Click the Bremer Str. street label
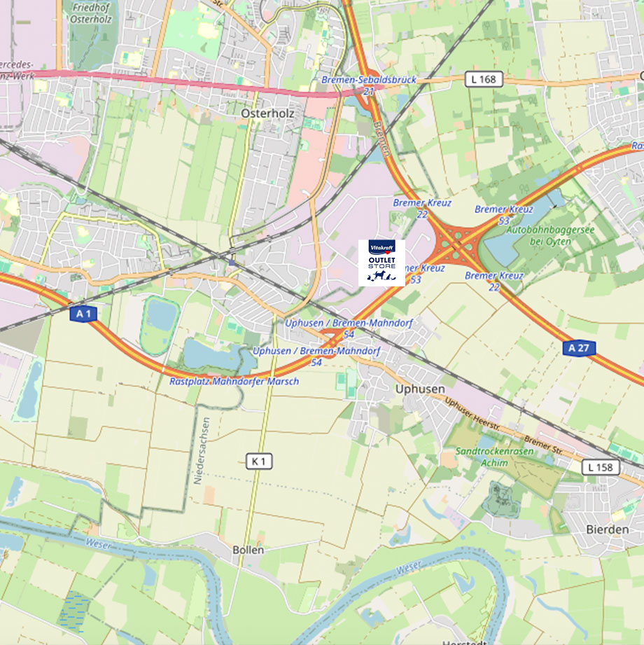The width and height of the screenshot is (644, 645). pyautogui.click(x=542, y=445)
